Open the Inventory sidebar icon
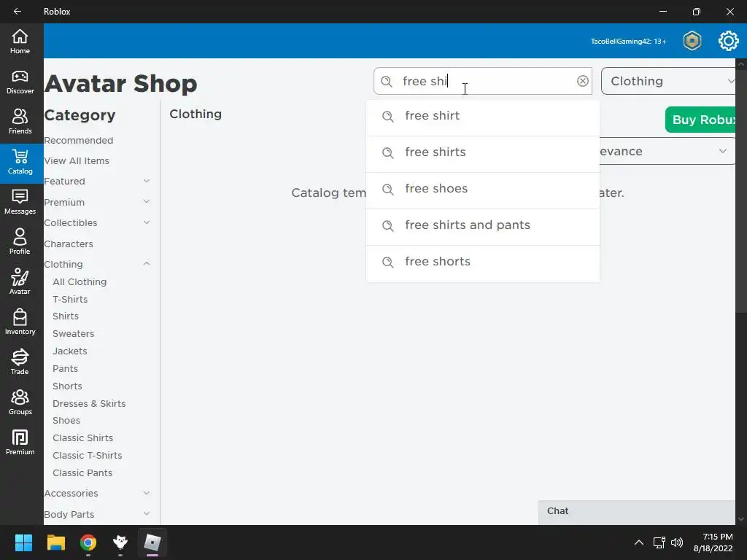Viewport: 747px width, 560px height. tap(20, 322)
